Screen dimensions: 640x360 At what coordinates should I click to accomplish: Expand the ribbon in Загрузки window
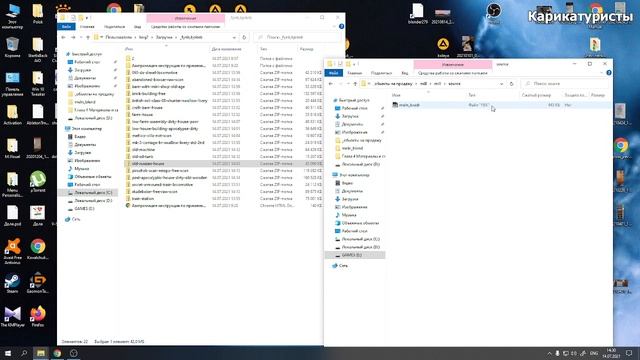coord(334,27)
